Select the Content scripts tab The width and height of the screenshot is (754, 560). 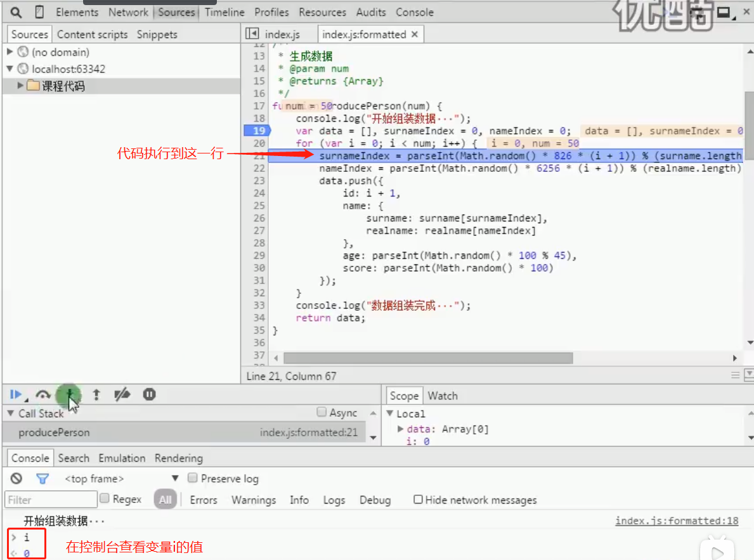point(93,35)
